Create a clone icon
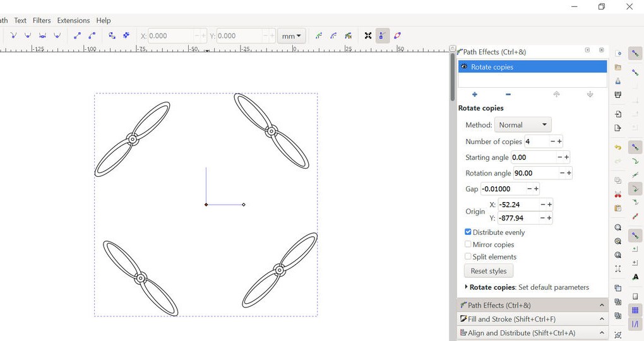The image size is (644, 341). coord(617,302)
